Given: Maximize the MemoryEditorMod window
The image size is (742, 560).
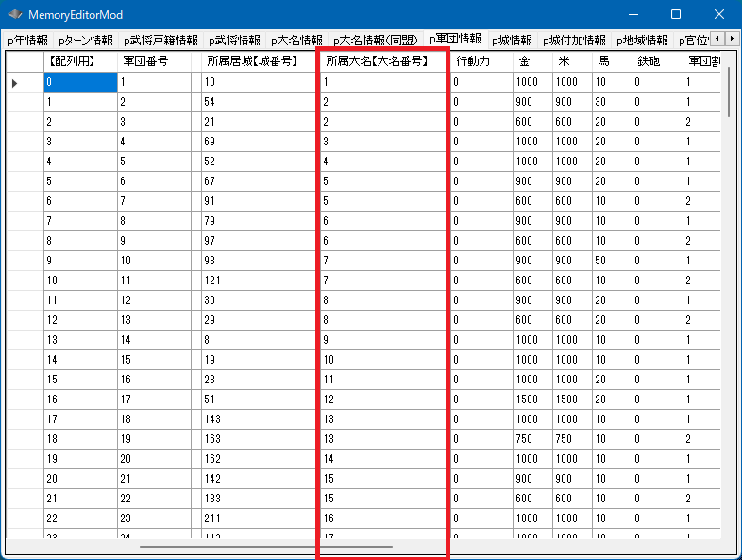Looking at the screenshot, I should click(676, 15).
